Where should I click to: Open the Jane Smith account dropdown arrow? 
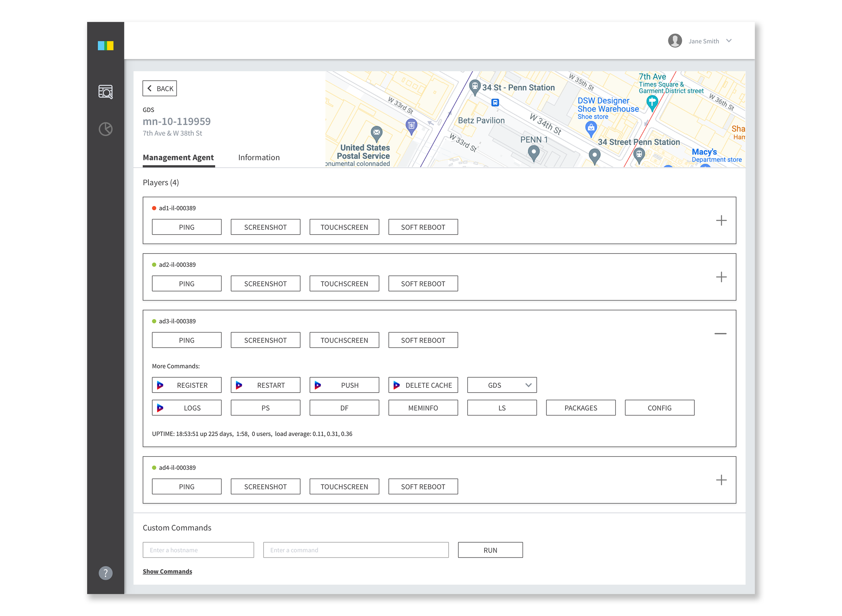[728, 41]
